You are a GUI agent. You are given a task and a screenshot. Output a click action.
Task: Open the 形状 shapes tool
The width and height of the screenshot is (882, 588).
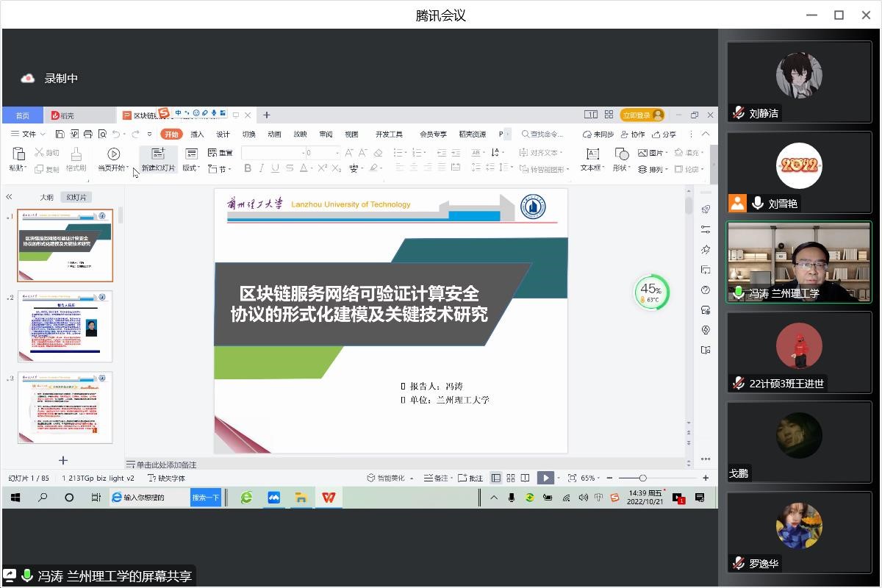(621, 154)
